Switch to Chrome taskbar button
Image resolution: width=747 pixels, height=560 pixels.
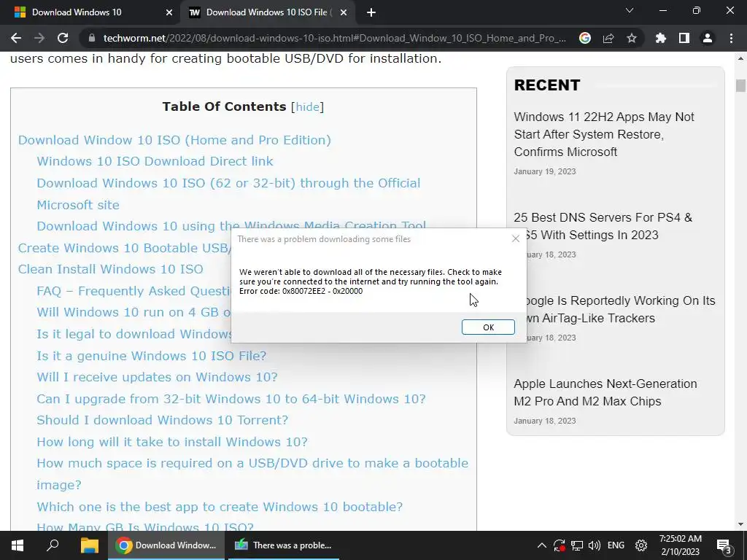166,545
